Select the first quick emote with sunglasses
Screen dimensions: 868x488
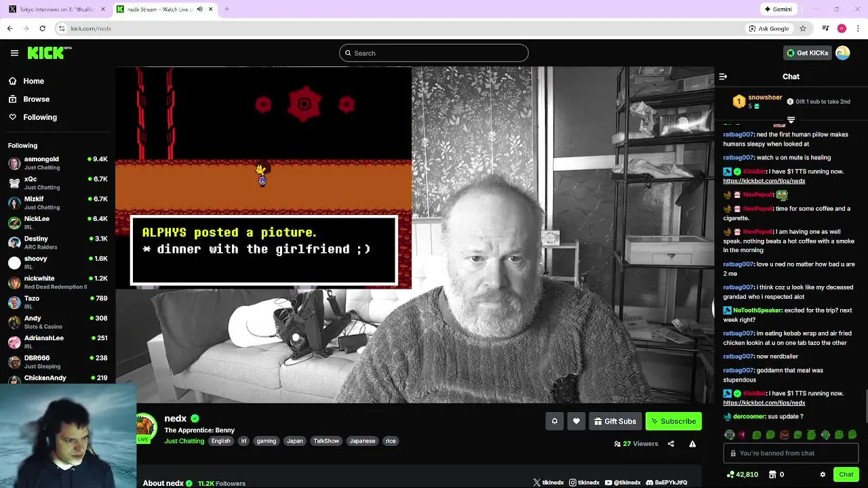click(x=729, y=435)
